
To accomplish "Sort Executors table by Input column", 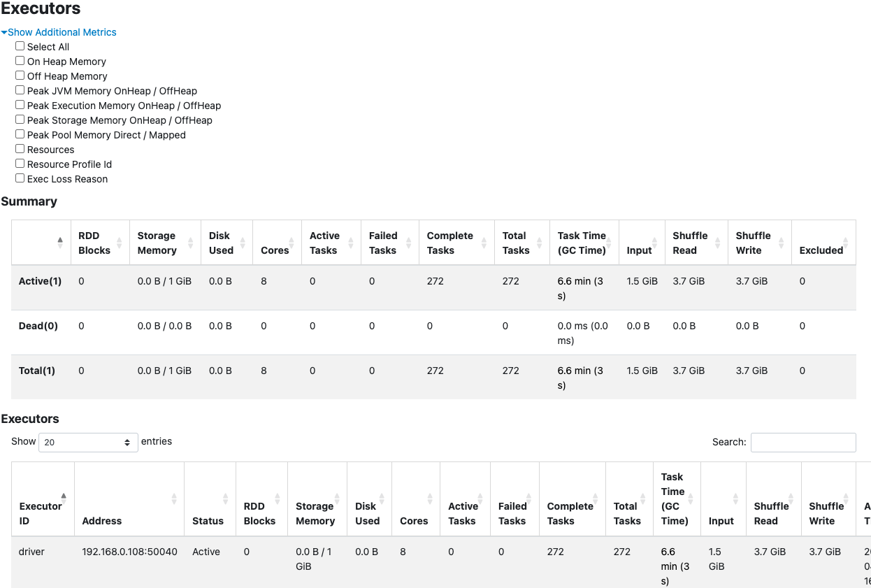I will pyautogui.click(x=735, y=499).
